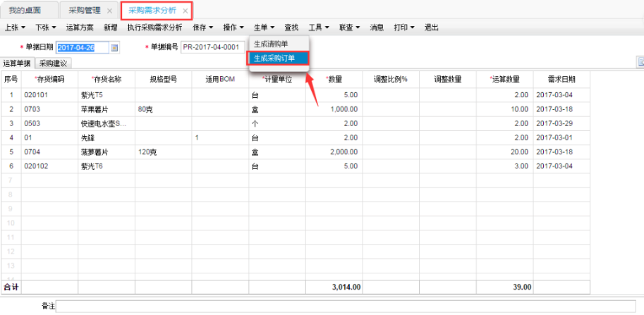Image resolution: width=644 pixels, height=315 pixels.
Task: Choose 生成采购订单 from the menu
Action: pos(277,58)
